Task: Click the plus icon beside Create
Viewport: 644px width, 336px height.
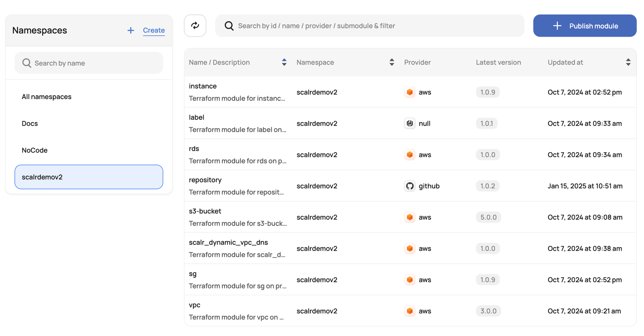Action: pyautogui.click(x=131, y=30)
